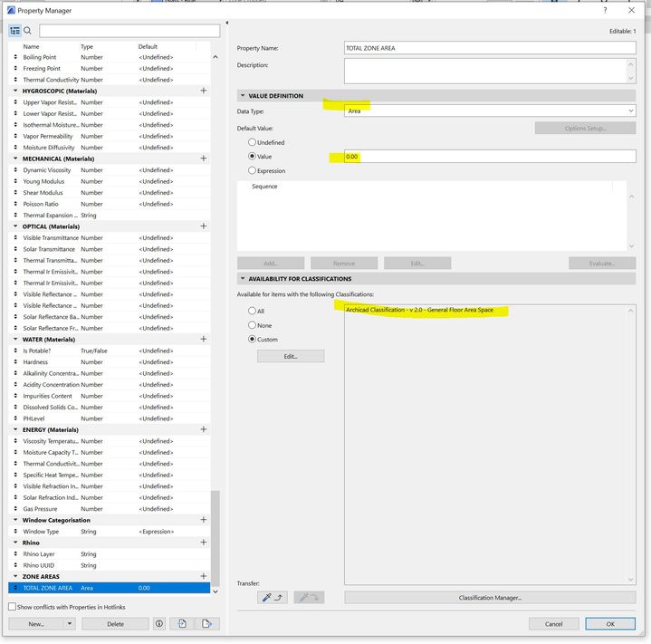The image size is (651, 644).
Task: Collapse the WATER (Materials) group
Action: (x=15, y=339)
